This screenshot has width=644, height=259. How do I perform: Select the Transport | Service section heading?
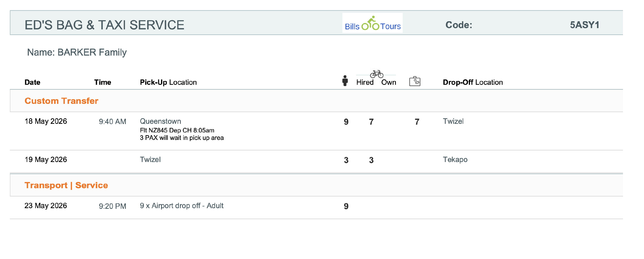coord(66,185)
